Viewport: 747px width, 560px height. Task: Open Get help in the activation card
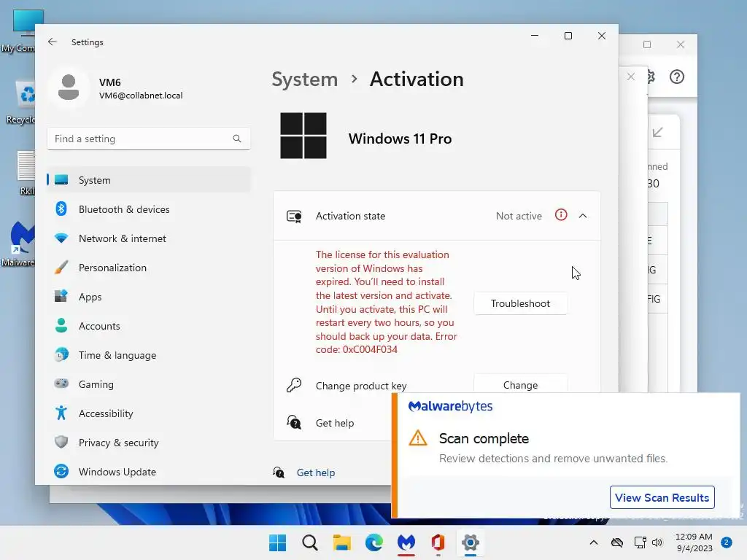click(334, 423)
